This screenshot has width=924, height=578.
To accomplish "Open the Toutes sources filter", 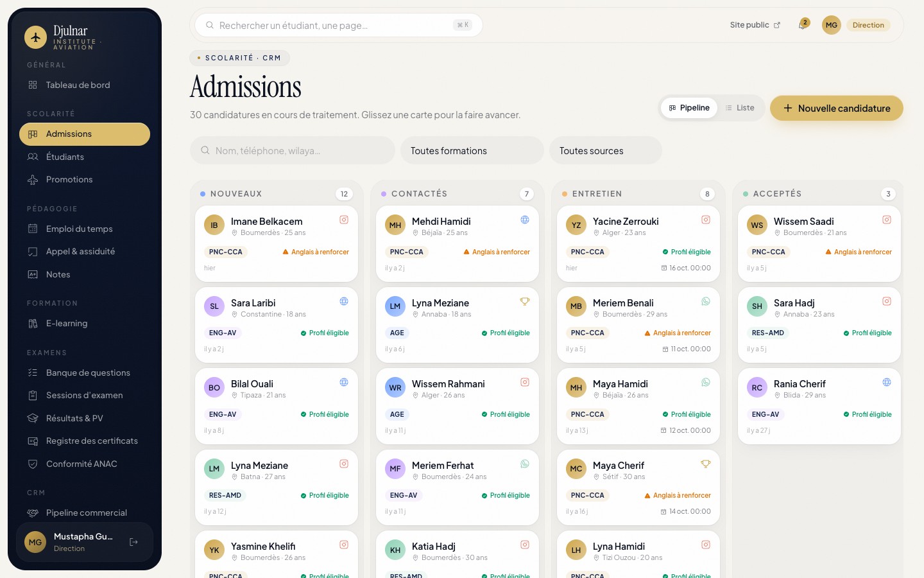I will [x=606, y=150].
